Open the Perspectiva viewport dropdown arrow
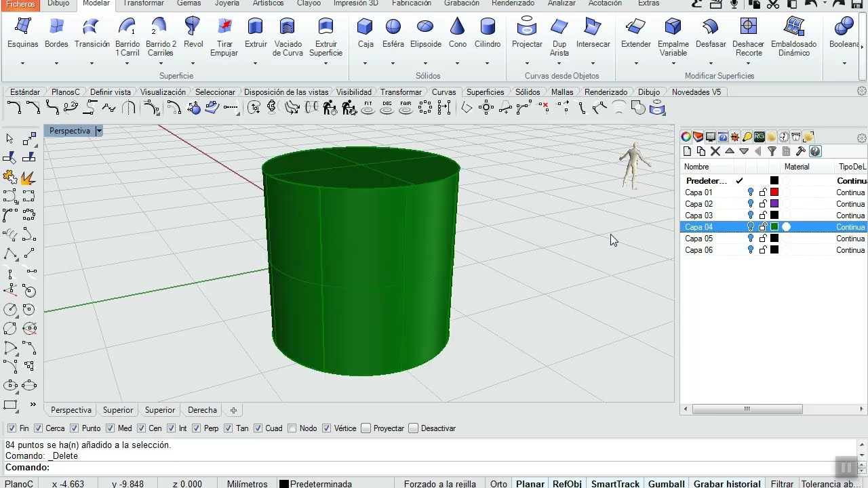The height and width of the screenshot is (488, 868). pyautogui.click(x=99, y=131)
